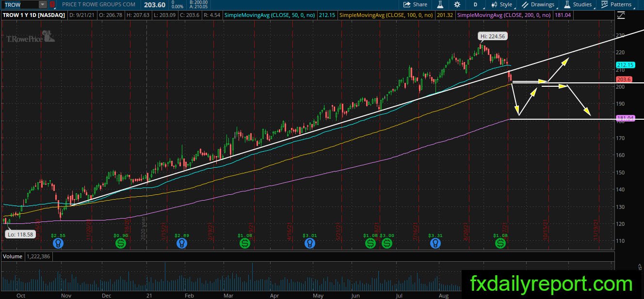Click the 181.04 purple price axis tag
Screen dimensions: 644x299
(625, 118)
